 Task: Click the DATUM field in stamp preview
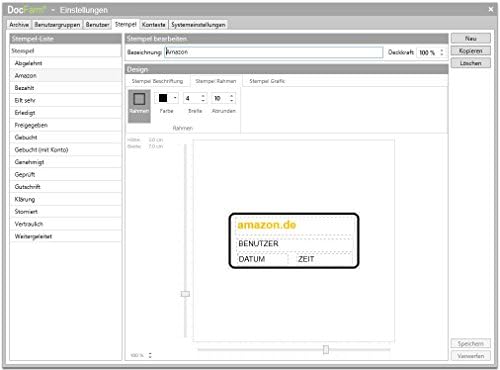tap(262, 259)
